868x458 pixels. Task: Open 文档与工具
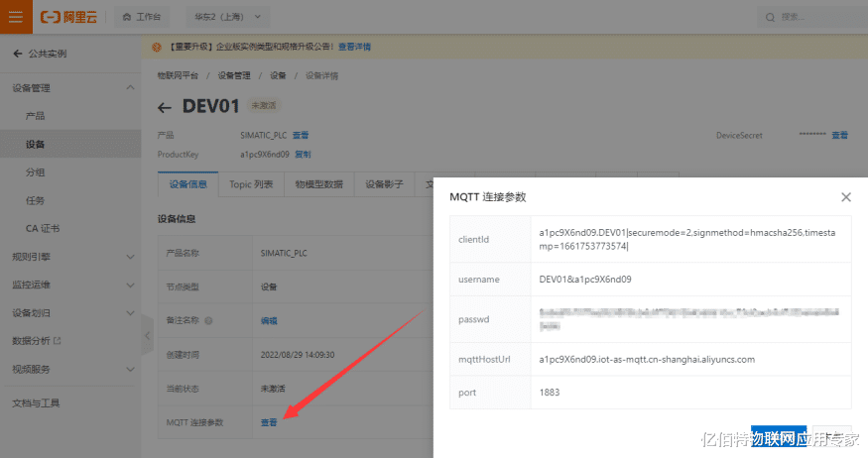tap(36, 403)
